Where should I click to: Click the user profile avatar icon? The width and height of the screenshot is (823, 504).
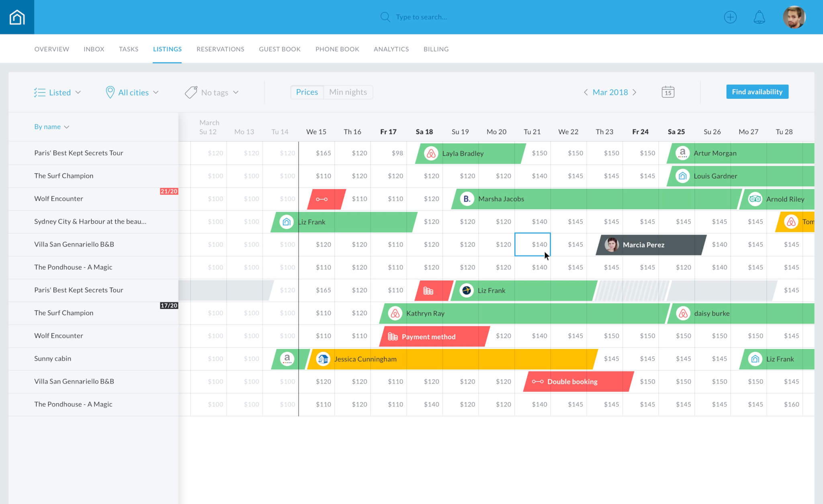794,16
